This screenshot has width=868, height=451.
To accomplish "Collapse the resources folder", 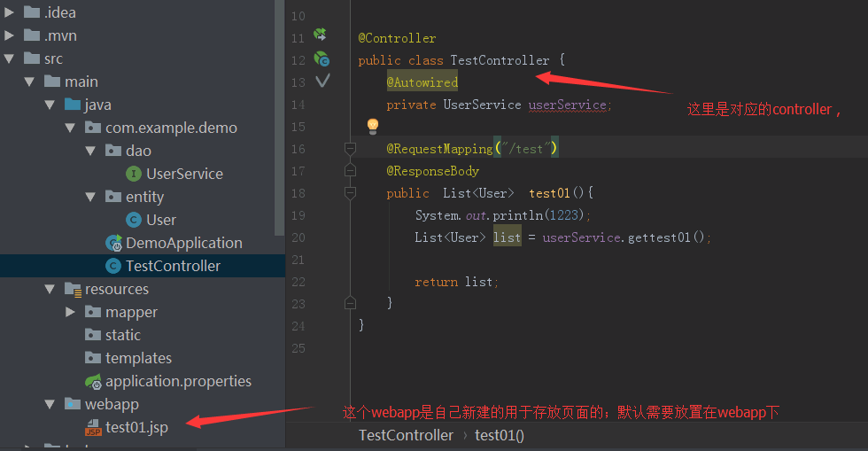I will (x=50, y=289).
